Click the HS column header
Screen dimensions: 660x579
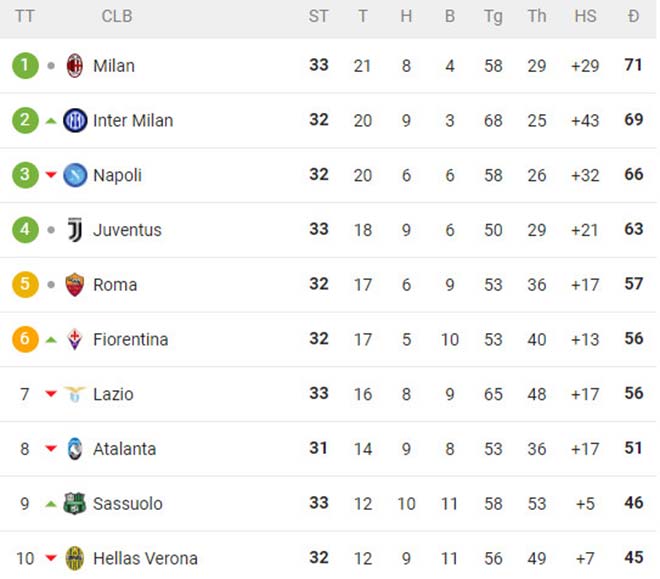tap(585, 17)
